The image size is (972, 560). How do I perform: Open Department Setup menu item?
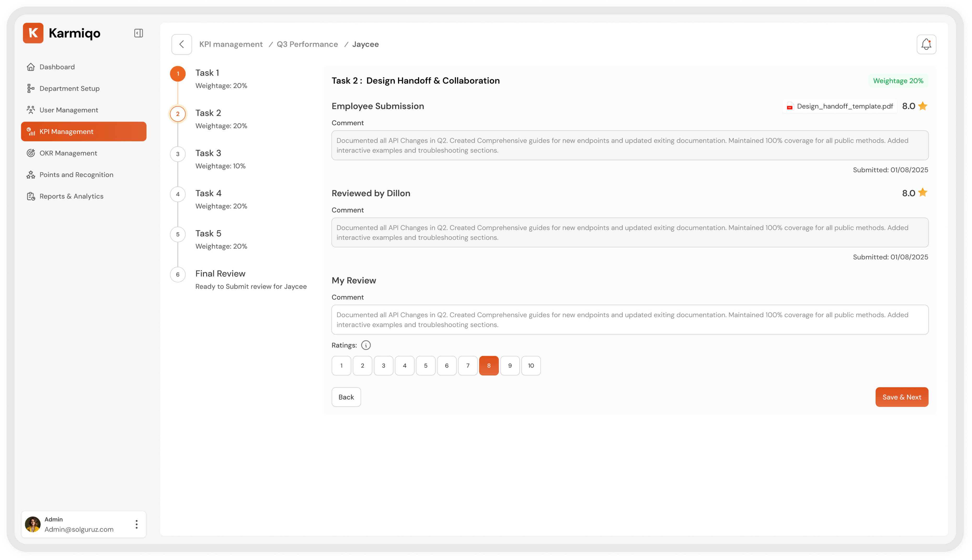click(83, 89)
